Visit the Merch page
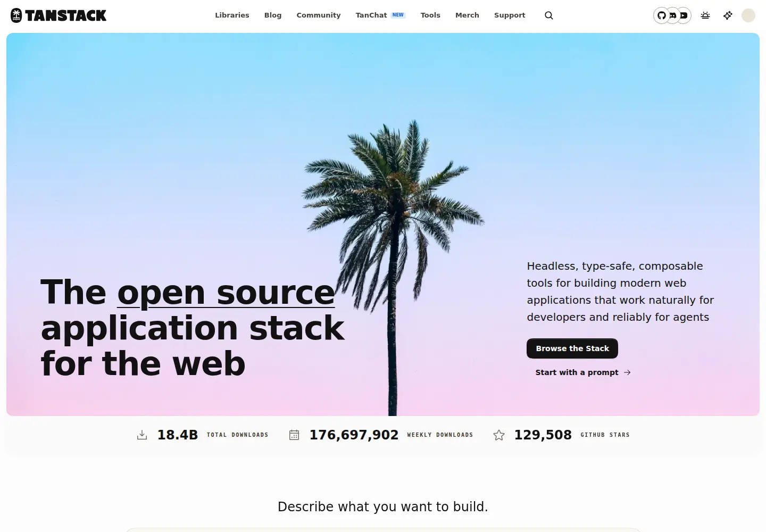The width and height of the screenshot is (766, 532). point(467,15)
